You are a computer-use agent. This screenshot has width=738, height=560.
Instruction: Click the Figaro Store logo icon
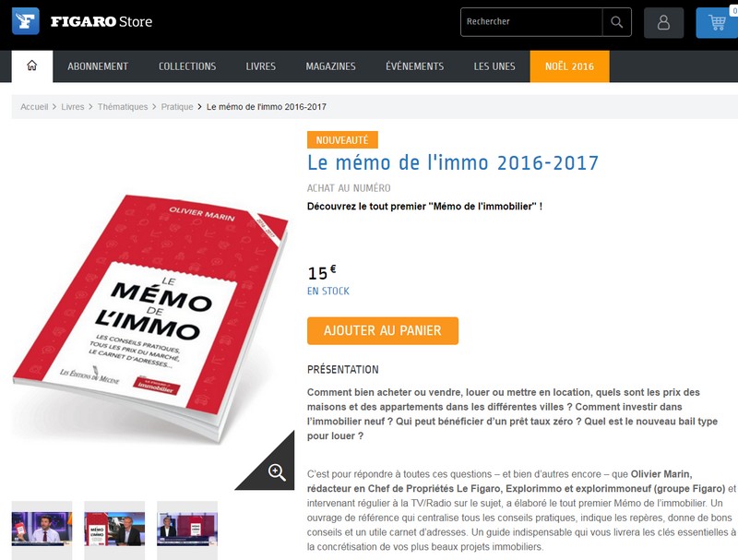(26, 21)
